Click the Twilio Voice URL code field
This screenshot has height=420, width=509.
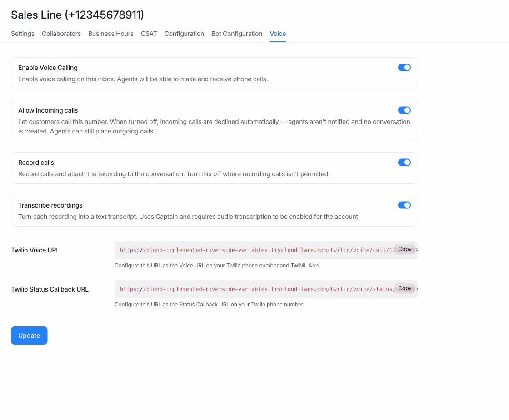pyautogui.click(x=266, y=250)
